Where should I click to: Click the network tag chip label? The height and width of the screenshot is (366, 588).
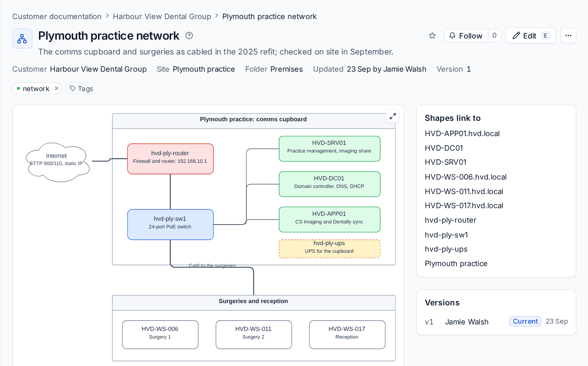36,88
